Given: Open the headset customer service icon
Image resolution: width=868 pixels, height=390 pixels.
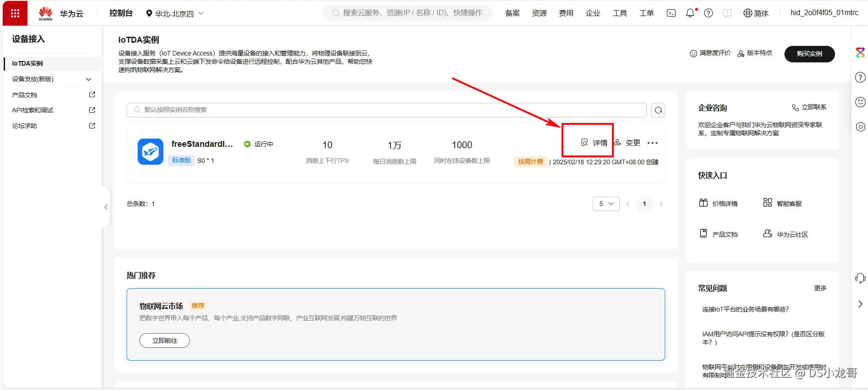Looking at the screenshot, I should (860, 278).
